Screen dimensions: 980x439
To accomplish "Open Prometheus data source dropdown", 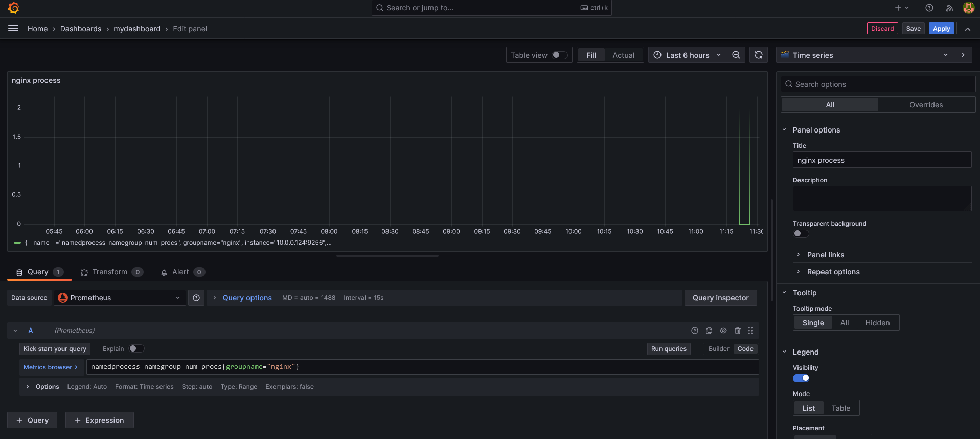I will [120, 298].
